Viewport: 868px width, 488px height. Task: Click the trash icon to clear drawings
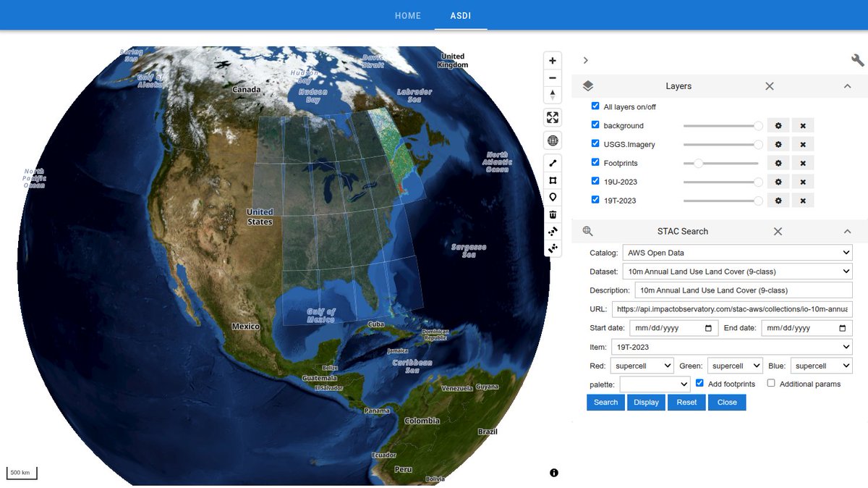click(x=553, y=214)
